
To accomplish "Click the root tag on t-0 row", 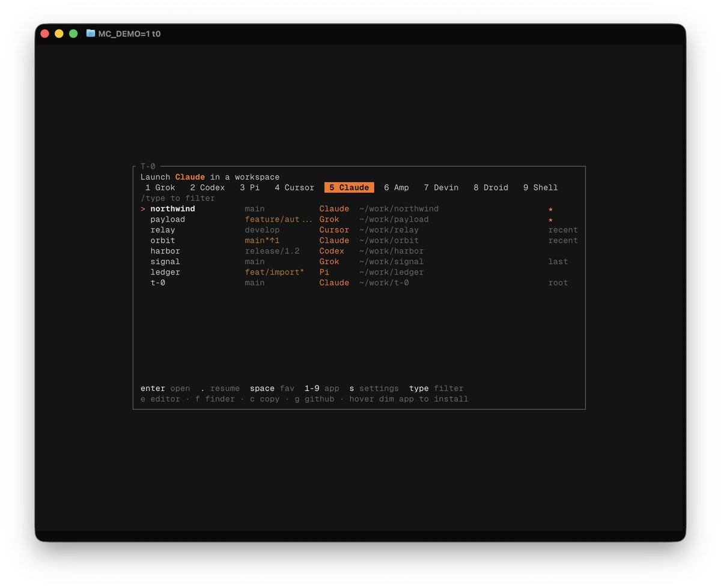I will (x=558, y=283).
